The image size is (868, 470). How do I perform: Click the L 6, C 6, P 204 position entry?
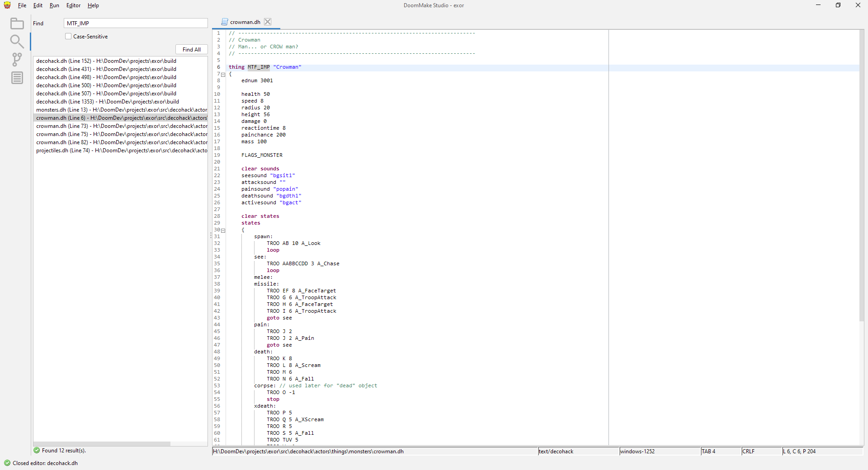[822, 451]
